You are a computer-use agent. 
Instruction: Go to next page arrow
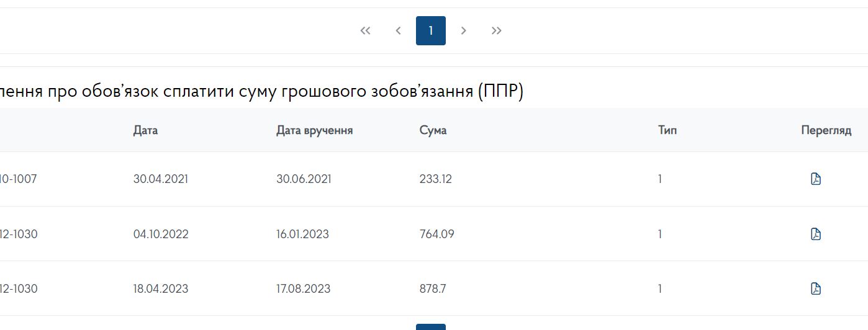(463, 31)
